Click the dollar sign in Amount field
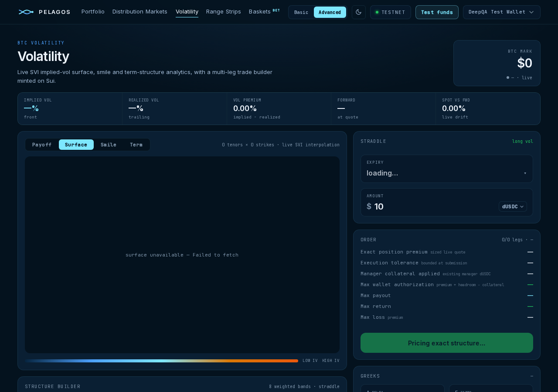558x392 pixels. [x=369, y=206]
